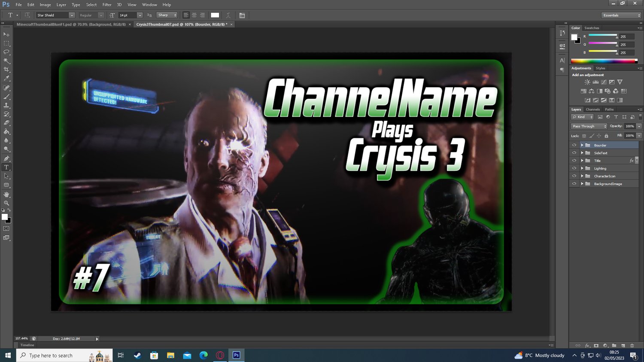Select the Zoom tool
Viewport: 644px width, 362px height.
[6, 203]
